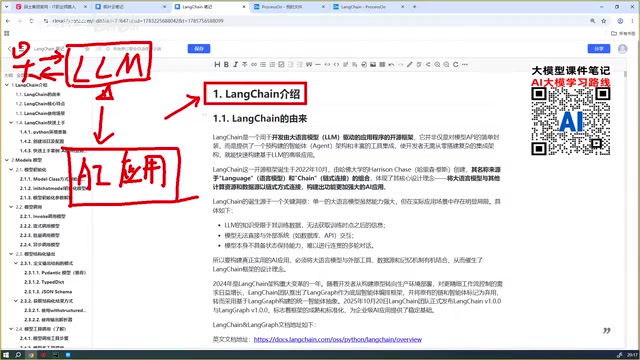The width and height of the screenshot is (640, 360).
Task: Go to '1.2. LangChain' outline entry
Action: (x=40, y=104)
